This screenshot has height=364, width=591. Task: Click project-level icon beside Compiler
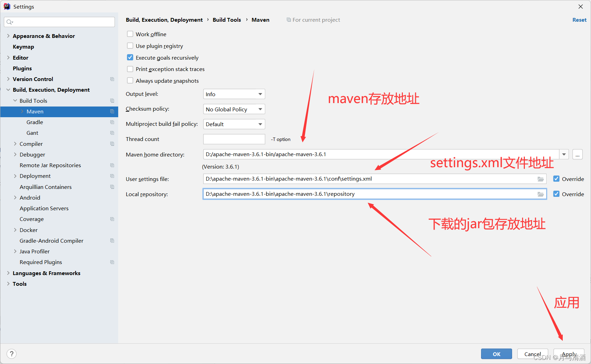tap(112, 144)
